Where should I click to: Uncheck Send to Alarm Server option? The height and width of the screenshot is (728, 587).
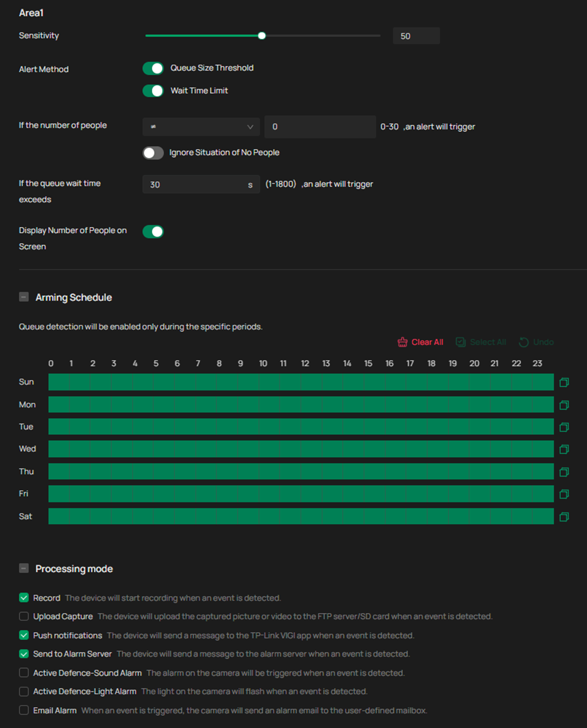[x=24, y=654]
